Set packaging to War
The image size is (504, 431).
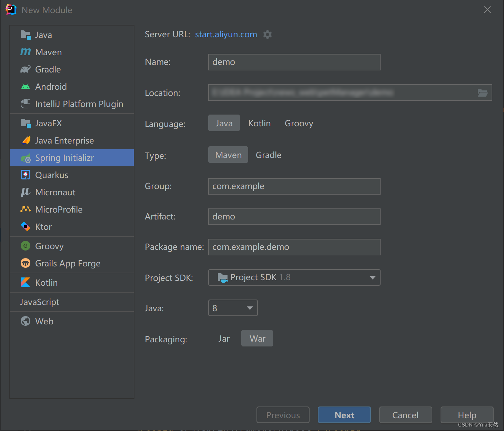257,339
